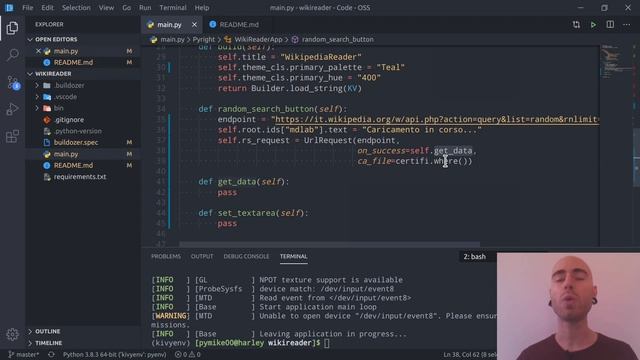Select the Terminal panel tab

[x=293, y=256]
